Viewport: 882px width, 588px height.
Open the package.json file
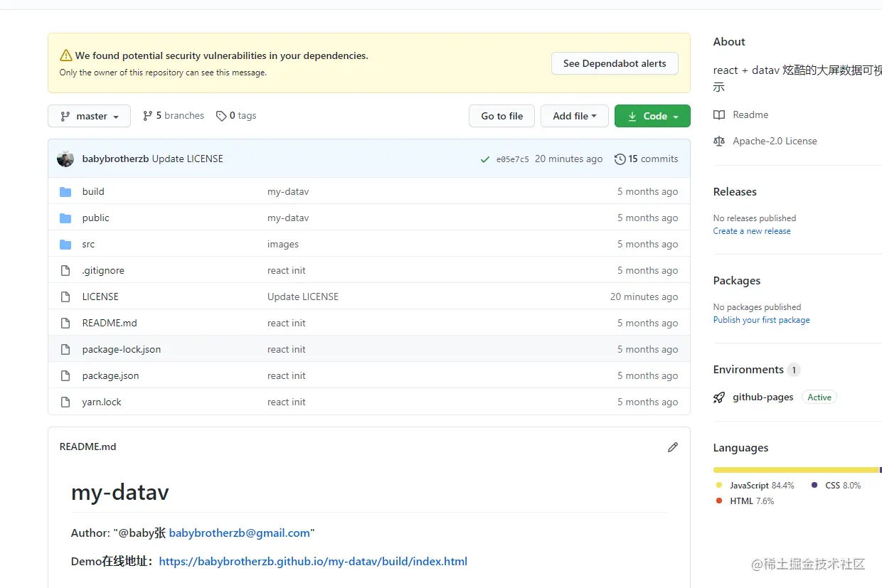coord(110,375)
